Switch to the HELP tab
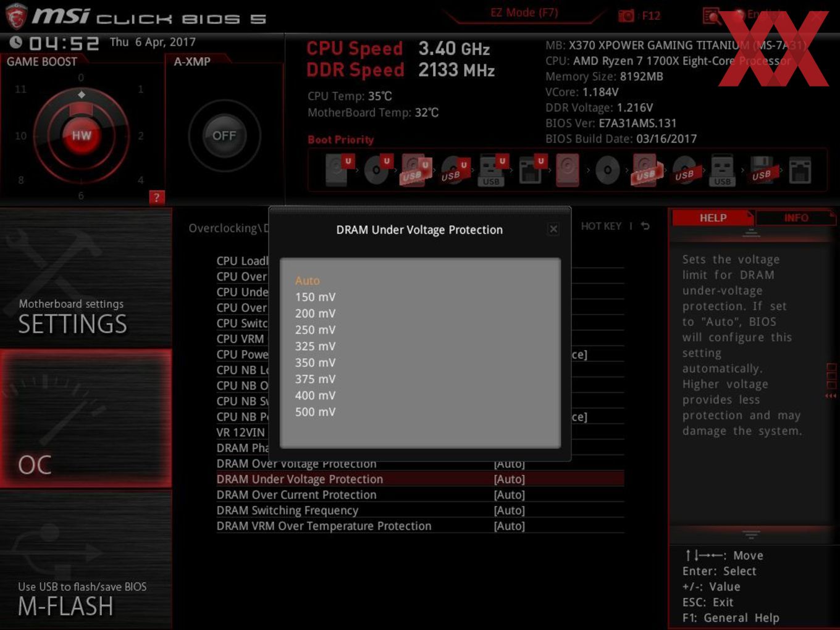This screenshot has height=630, width=840. 713,217
